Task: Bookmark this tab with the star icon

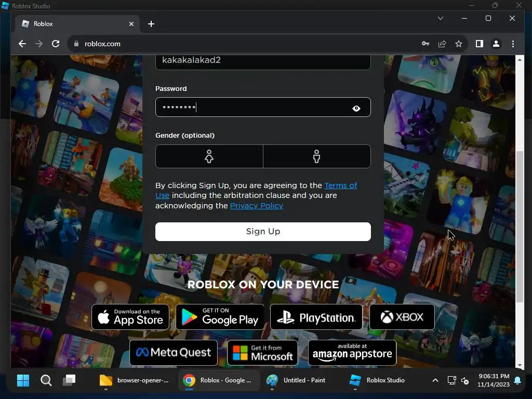Action: coord(459,44)
